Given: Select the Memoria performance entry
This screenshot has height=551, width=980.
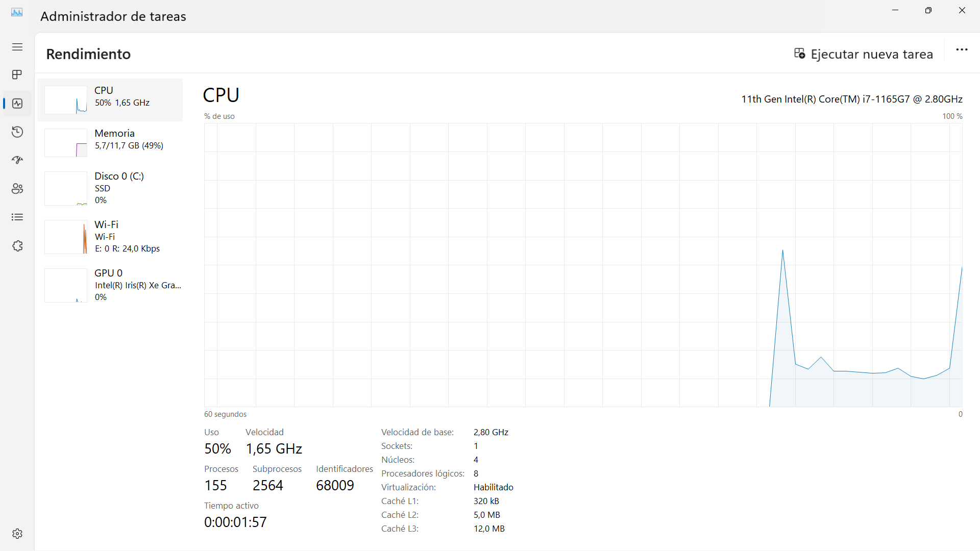Looking at the screenshot, I should point(110,142).
